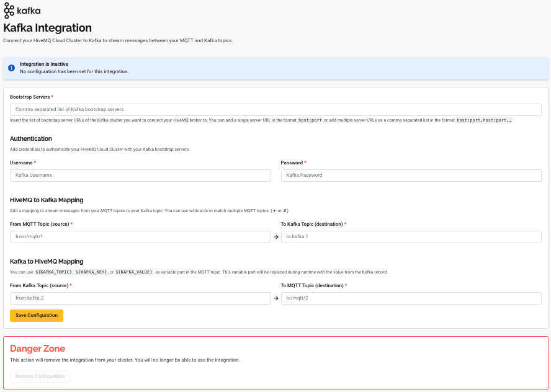Save the configuration with the yellow button
551x392 pixels.
coord(37,316)
